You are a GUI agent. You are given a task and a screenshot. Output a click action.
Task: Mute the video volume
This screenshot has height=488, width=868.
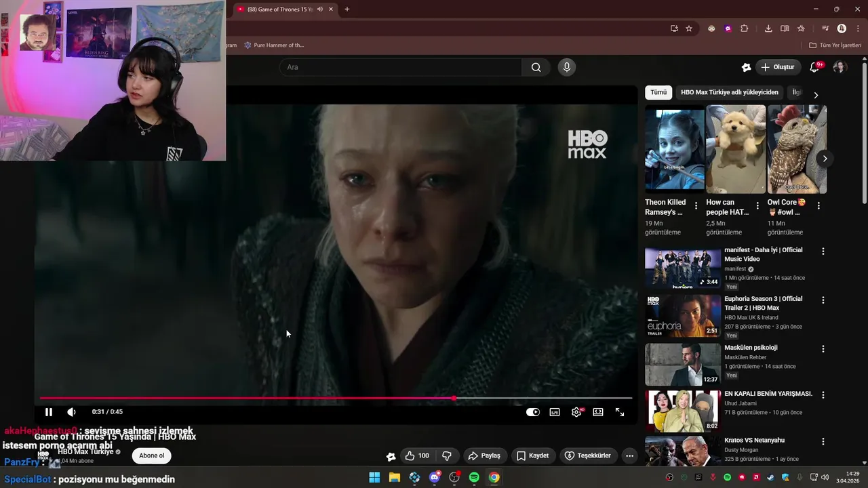71,412
